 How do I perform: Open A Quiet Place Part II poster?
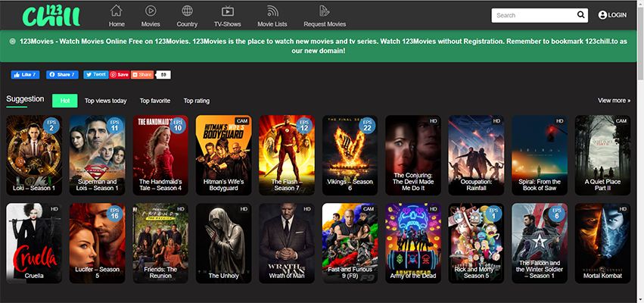click(602, 155)
